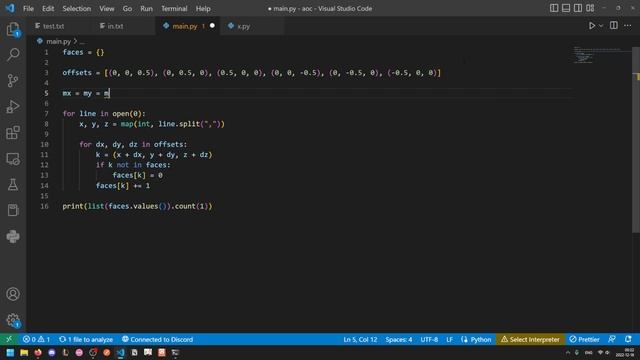Click Connected to Discord status

point(157,339)
